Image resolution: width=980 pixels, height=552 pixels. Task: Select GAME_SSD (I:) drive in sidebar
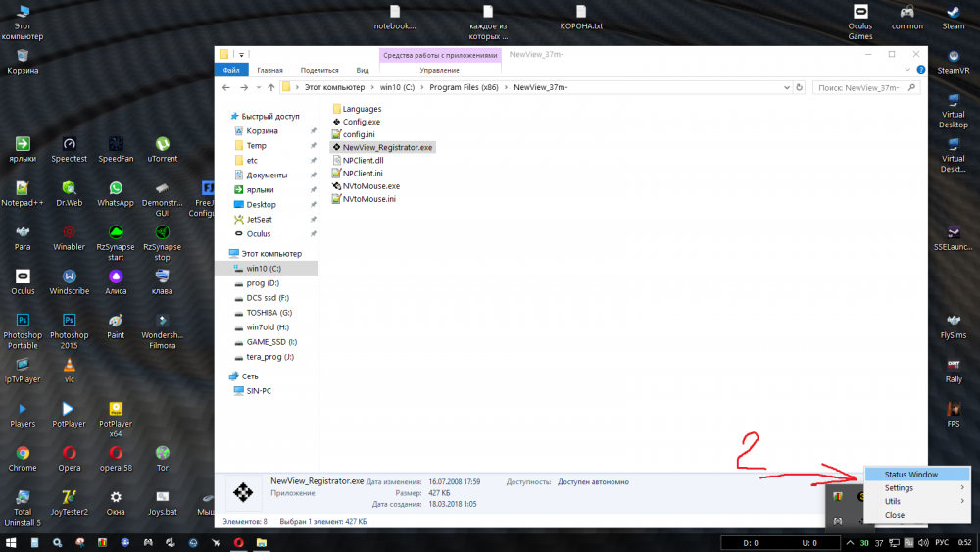coord(271,342)
